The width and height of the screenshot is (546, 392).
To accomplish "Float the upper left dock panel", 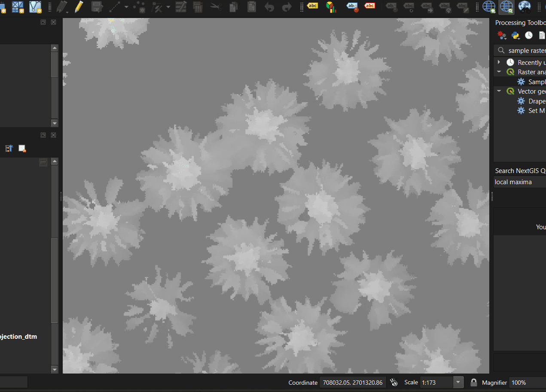I will pos(43,22).
